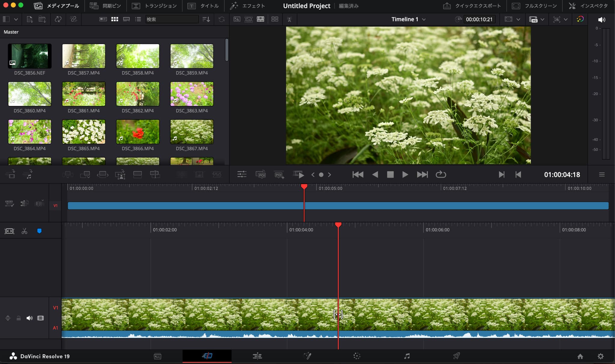Select the split clip scissors tool
The height and width of the screenshot is (364, 615).
coord(24,231)
